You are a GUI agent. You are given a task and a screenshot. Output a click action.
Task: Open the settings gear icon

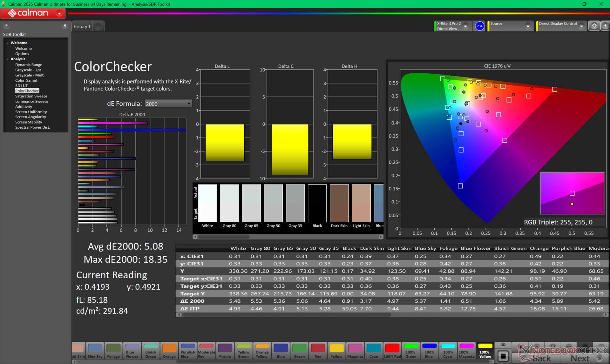tap(594, 26)
